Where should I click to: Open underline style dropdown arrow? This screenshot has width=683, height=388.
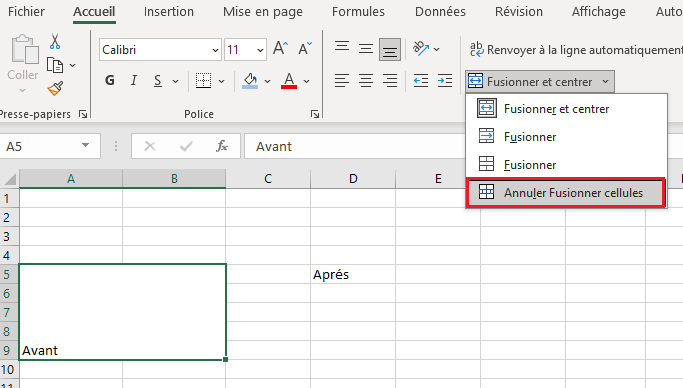click(175, 81)
